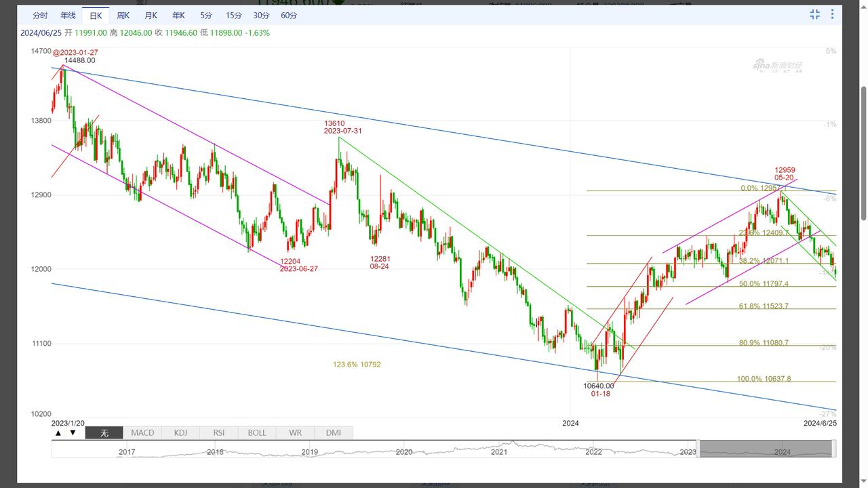Click the 61.8% 11523.7 Fibonacci label
868x488 pixels.
click(x=764, y=306)
